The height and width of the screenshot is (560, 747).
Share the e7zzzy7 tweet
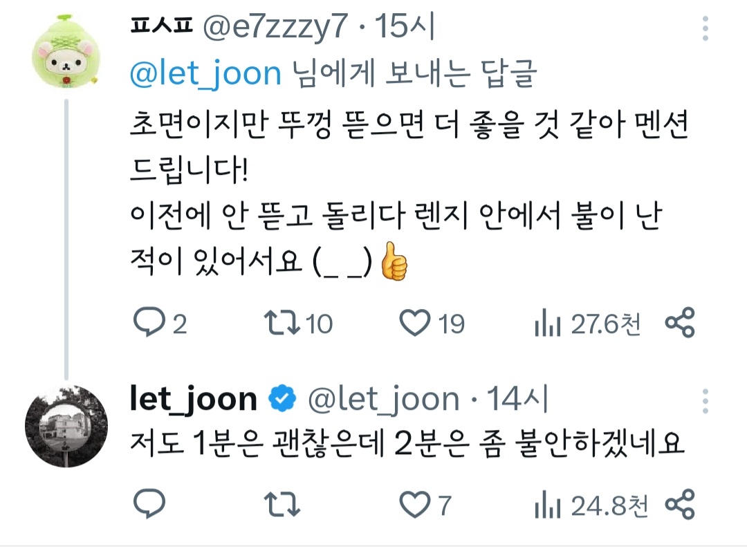coord(680,323)
